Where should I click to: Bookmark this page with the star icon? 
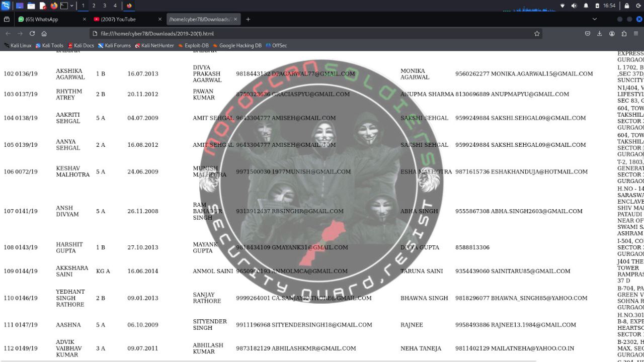click(537, 34)
